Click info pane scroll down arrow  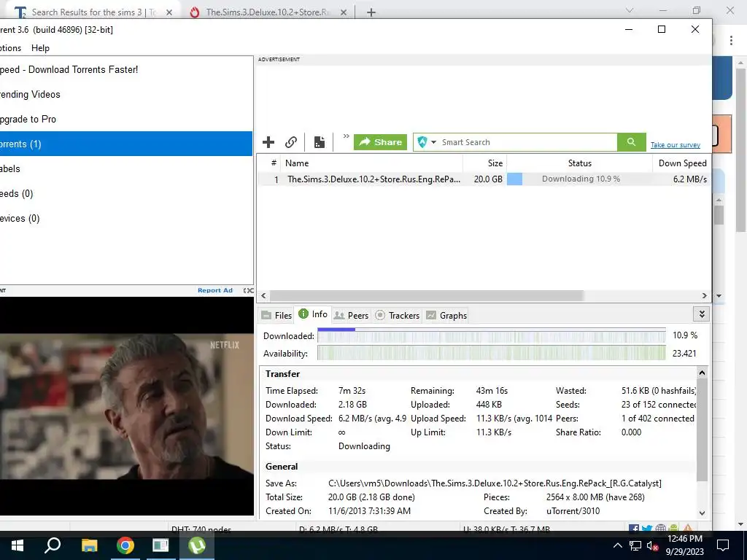click(x=702, y=513)
